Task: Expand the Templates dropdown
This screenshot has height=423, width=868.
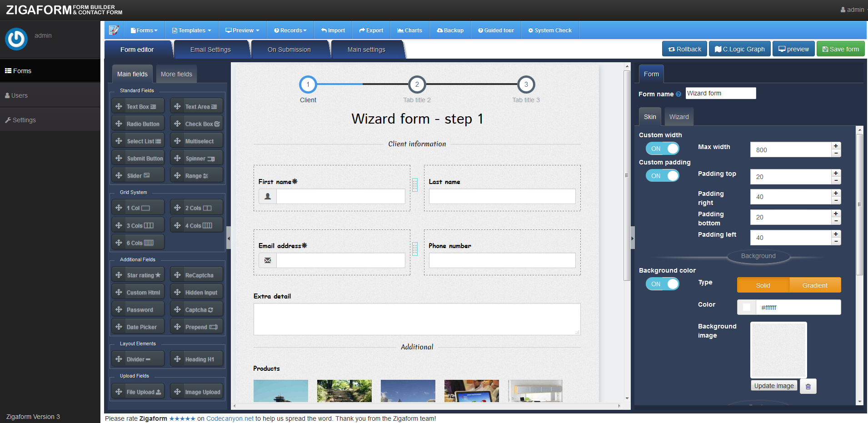Action: 191,30
